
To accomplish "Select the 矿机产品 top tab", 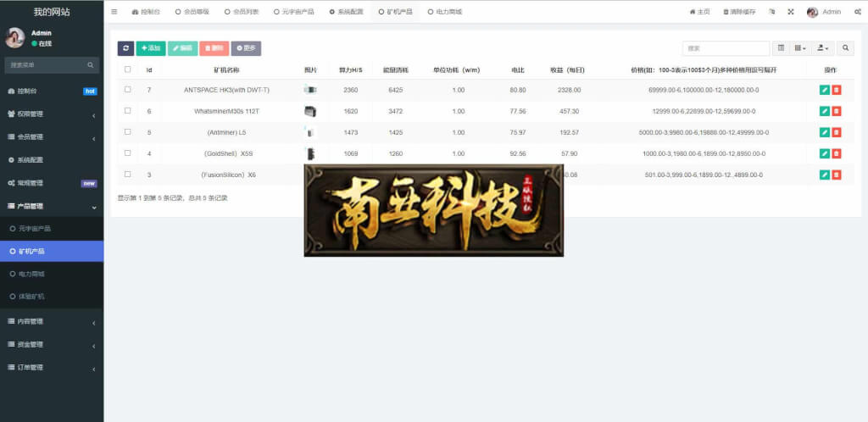I will pos(396,12).
